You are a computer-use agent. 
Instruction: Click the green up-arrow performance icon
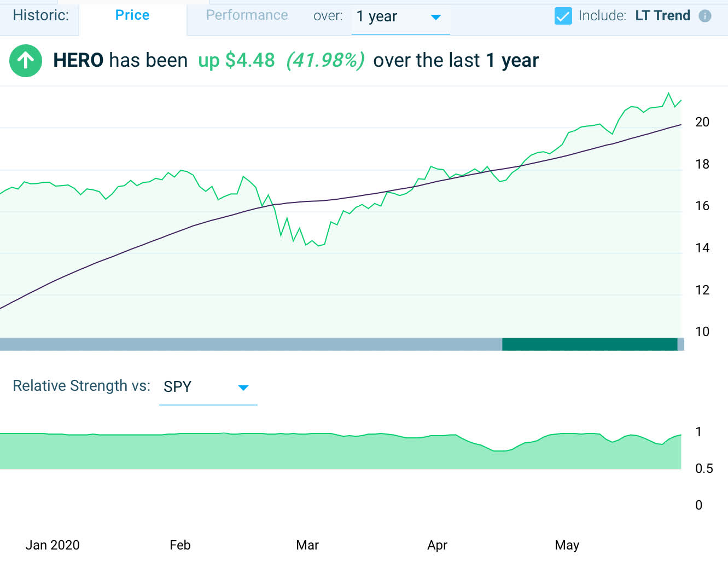pos(25,61)
